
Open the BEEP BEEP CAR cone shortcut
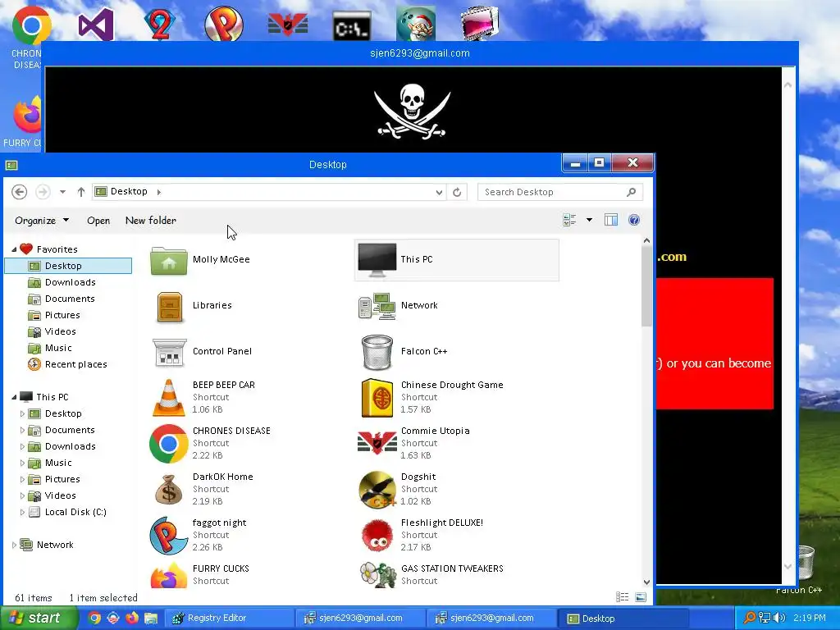tap(169, 398)
